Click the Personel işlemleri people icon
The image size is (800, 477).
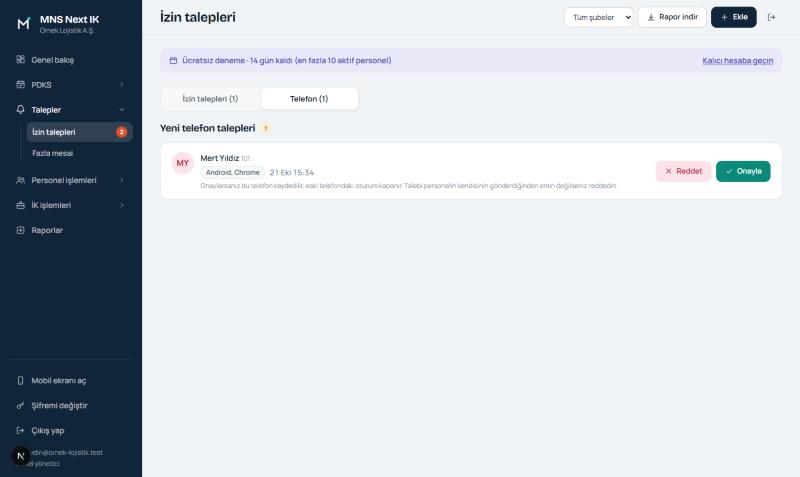tap(20, 180)
